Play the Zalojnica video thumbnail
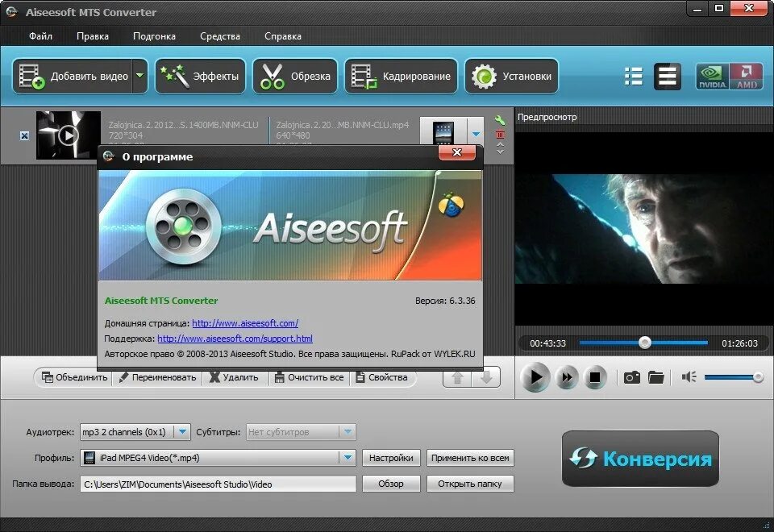The height and width of the screenshot is (532, 774). (x=68, y=135)
